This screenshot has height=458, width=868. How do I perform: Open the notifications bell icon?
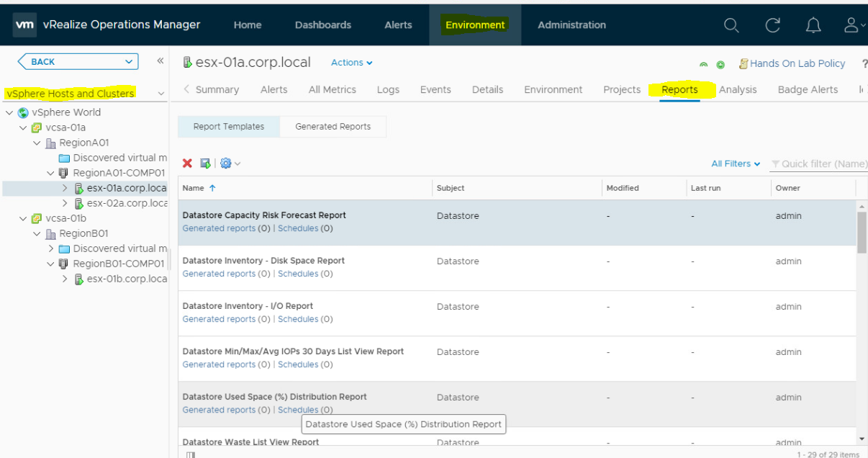click(x=813, y=25)
